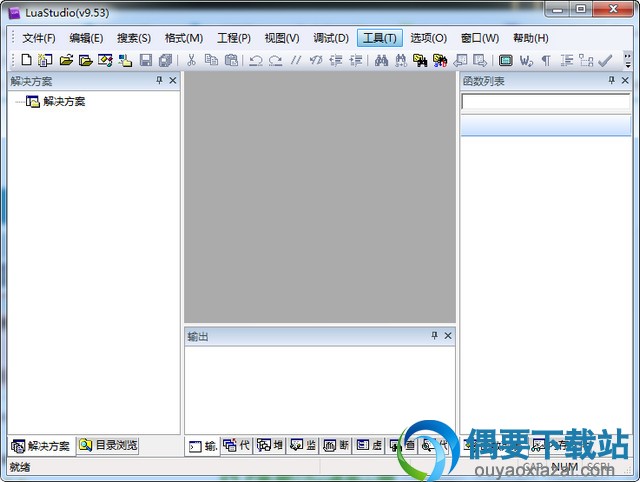Click the Open project folder icon

coord(85,60)
